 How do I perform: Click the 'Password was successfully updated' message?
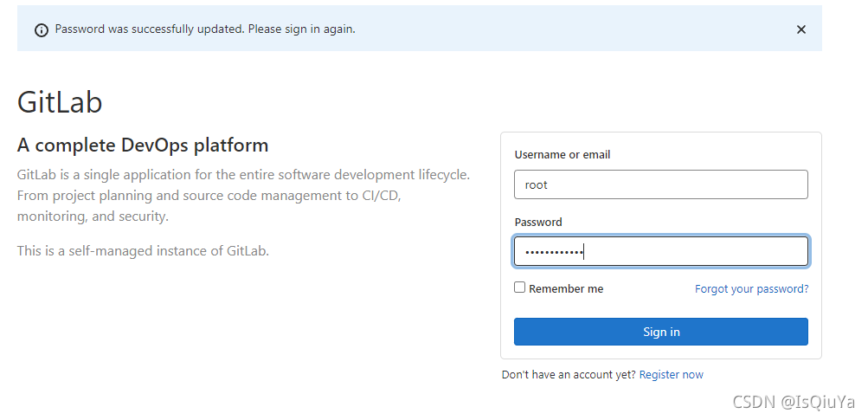pos(205,29)
